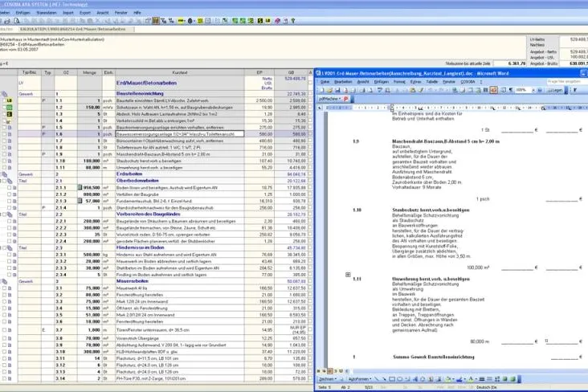Click the plus box beside position 1.11 in Word
Screen dimensions: 588x392
coord(348,275)
